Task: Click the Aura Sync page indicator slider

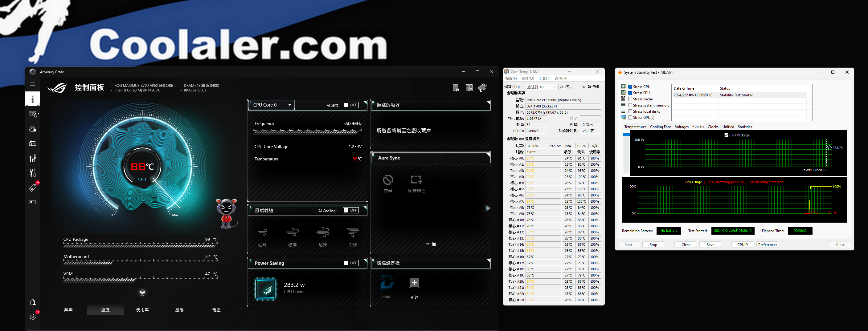Action: (431, 244)
